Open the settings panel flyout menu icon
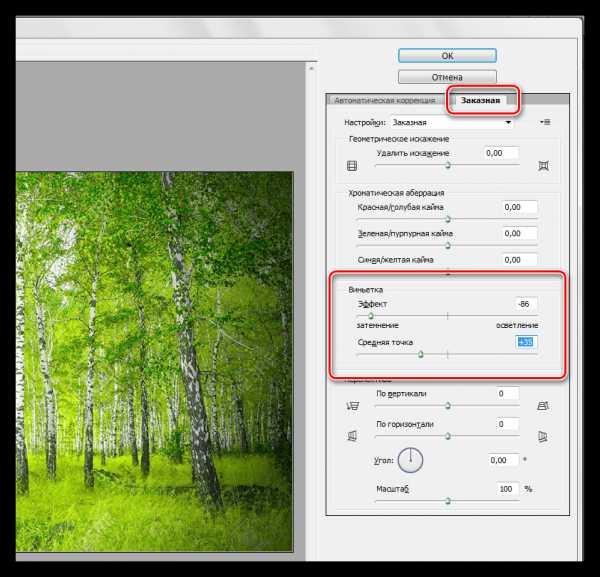The height and width of the screenshot is (577, 600). [545, 122]
